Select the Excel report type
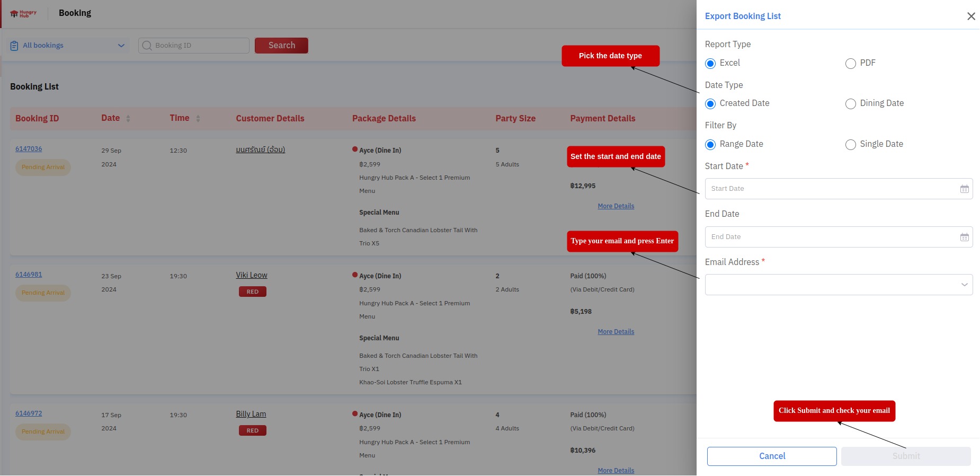Screen dimensions: 980x476 point(710,64)
